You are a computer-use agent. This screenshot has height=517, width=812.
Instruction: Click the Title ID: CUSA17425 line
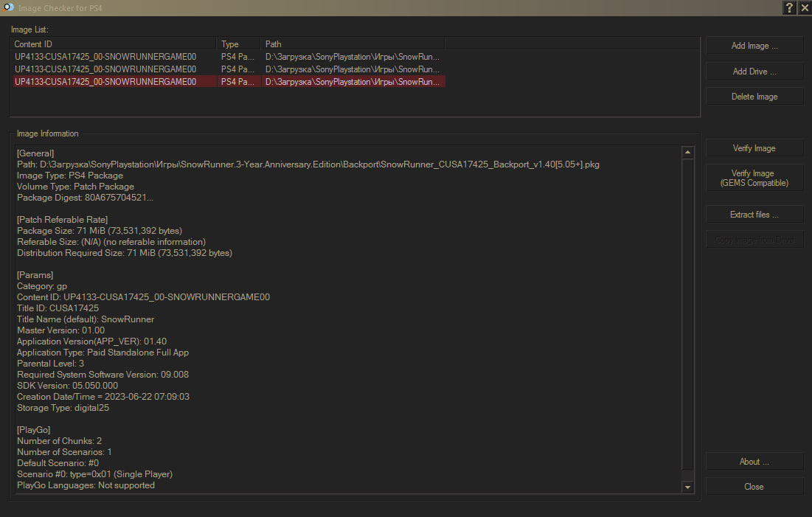click(x=58, y=308)
